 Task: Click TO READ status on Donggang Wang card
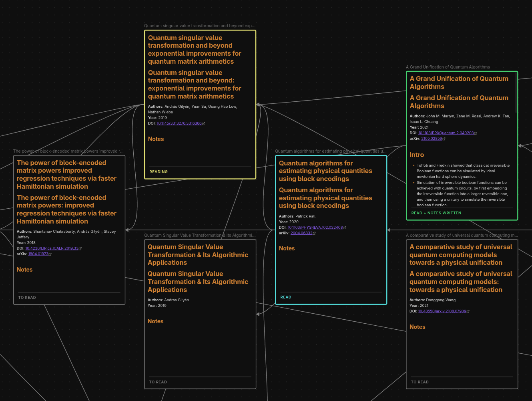tap(420, 382)
